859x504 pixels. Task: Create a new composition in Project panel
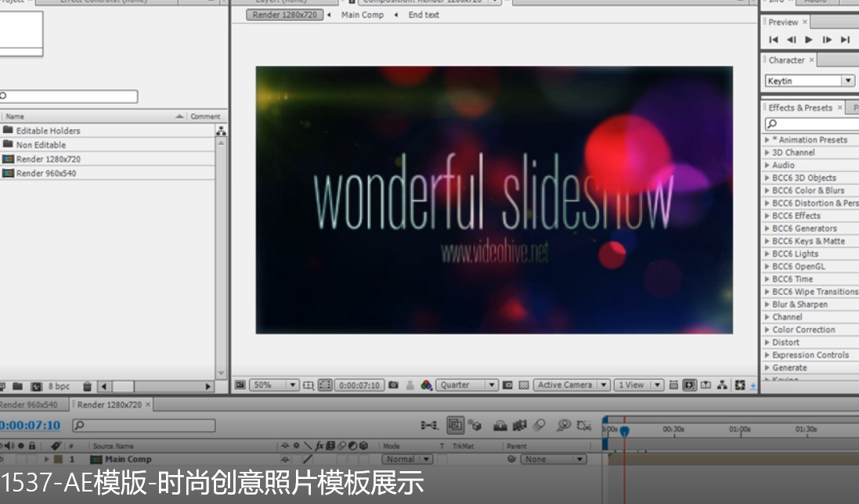coord(36,387)
